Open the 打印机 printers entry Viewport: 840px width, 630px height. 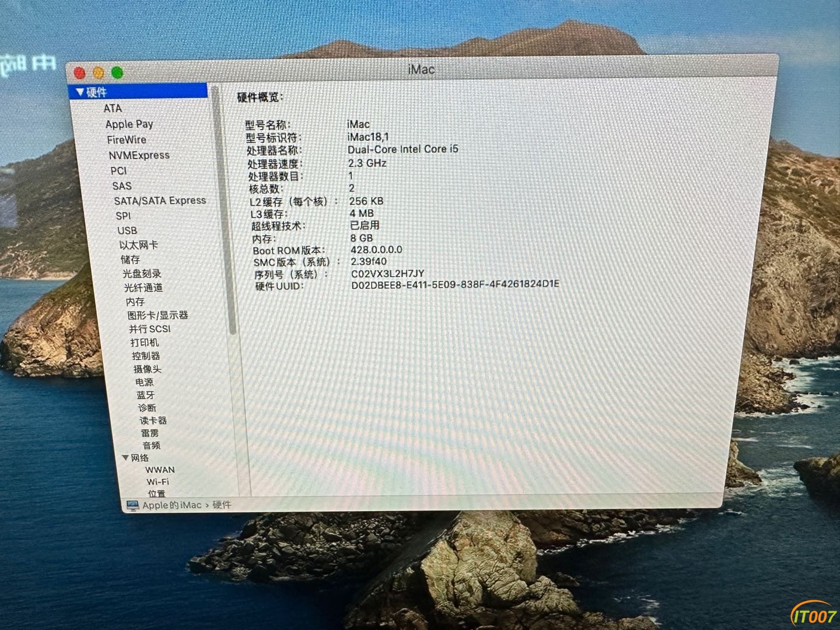(x=144, y=342)
